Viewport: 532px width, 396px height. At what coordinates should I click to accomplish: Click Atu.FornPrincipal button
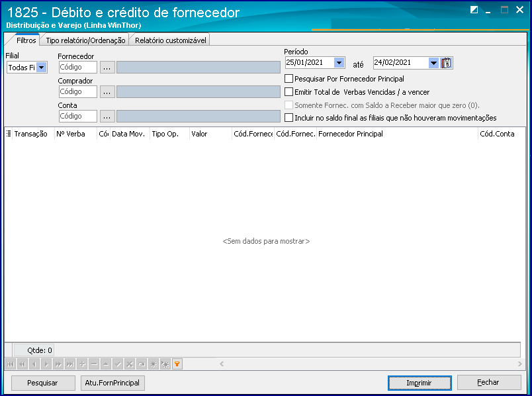pos(112,383)
